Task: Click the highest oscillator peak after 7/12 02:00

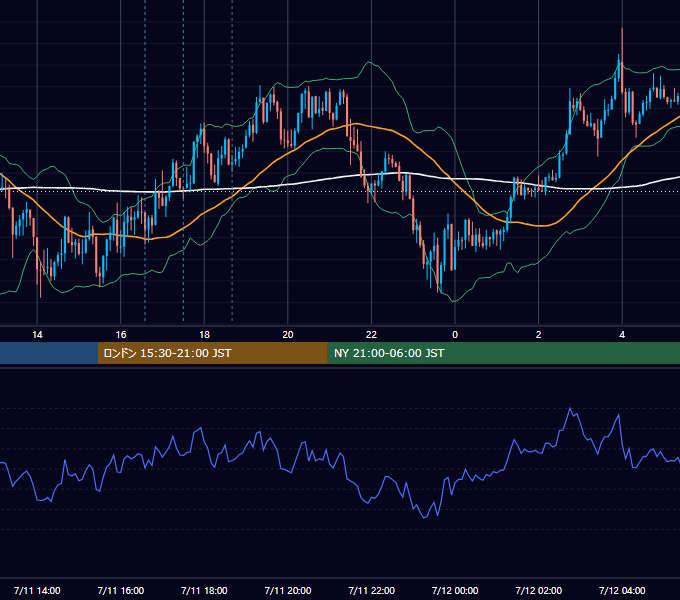Action: [570, 408]
